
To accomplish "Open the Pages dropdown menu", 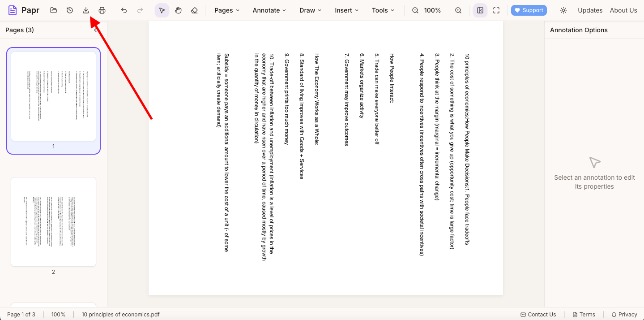I will point(226,10).
